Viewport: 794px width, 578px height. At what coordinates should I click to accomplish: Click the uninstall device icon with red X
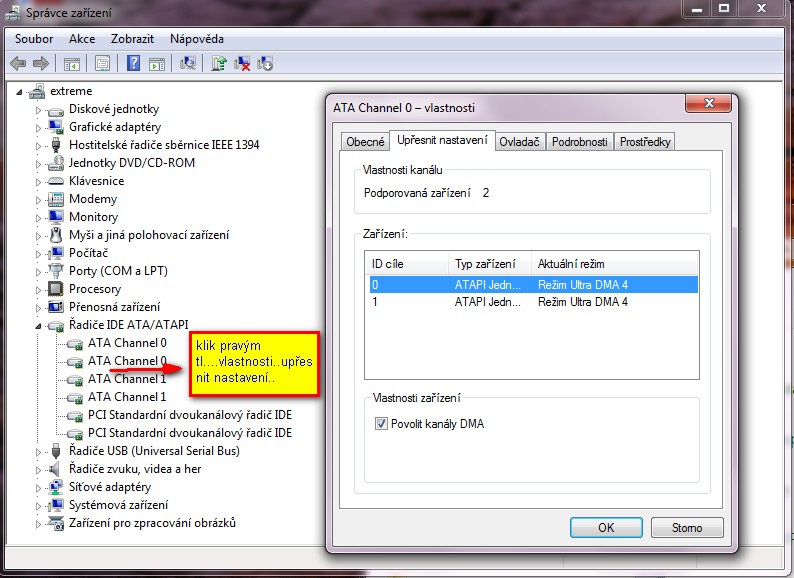click(x=242, y=63)
